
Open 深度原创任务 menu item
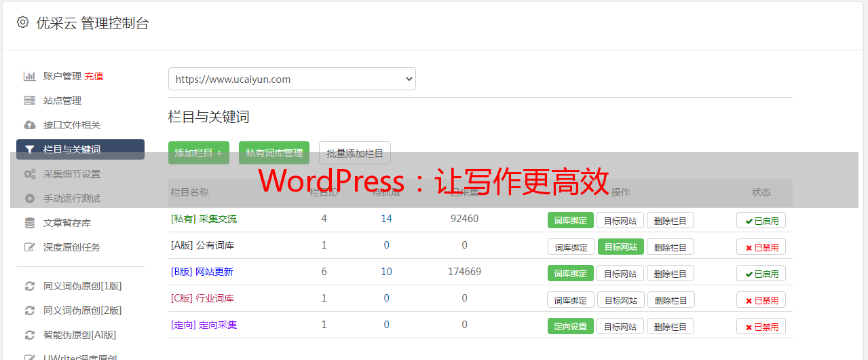coord(72,247)
